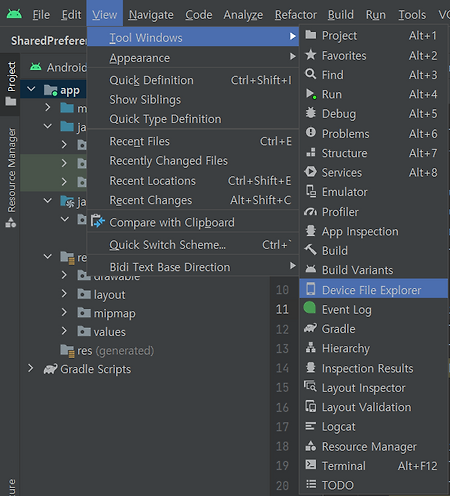Viewport: 450px width, 496px height.
Task: Click the Debug bug icon
Action: (x=311, y=113)
